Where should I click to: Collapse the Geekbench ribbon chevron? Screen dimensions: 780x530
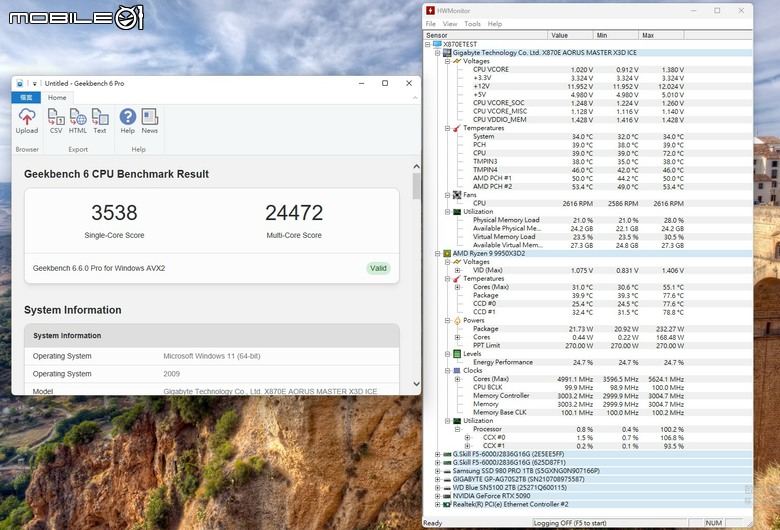(415, 98)
